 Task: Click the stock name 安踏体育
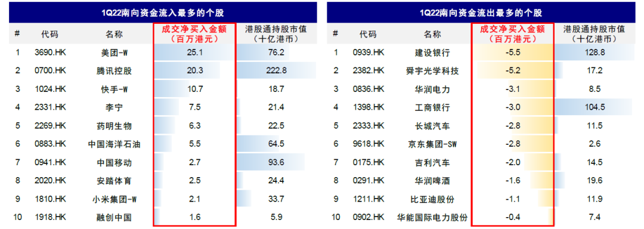tap(114, 181)
